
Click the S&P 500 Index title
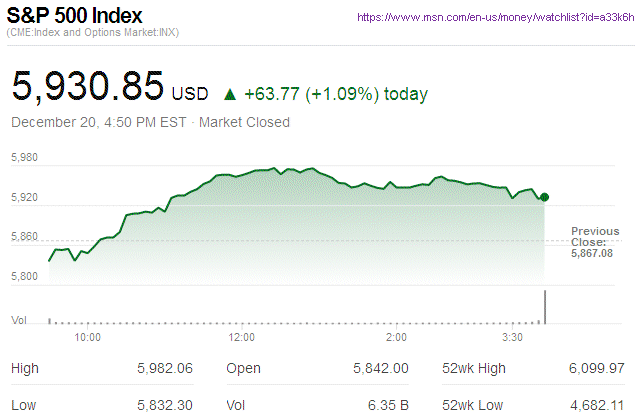75,17
